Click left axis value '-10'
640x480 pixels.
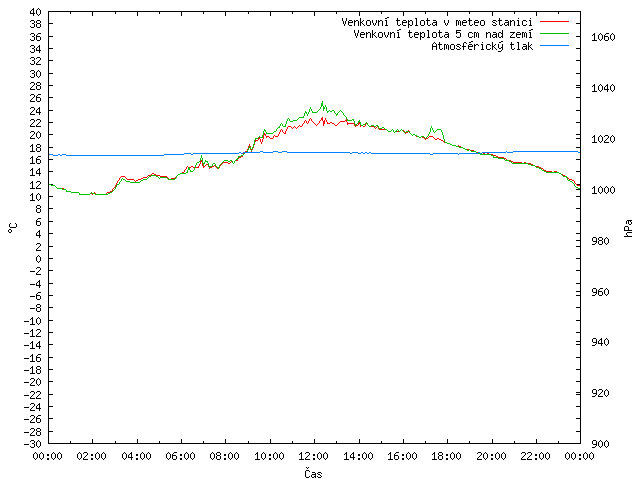[33, 321]
